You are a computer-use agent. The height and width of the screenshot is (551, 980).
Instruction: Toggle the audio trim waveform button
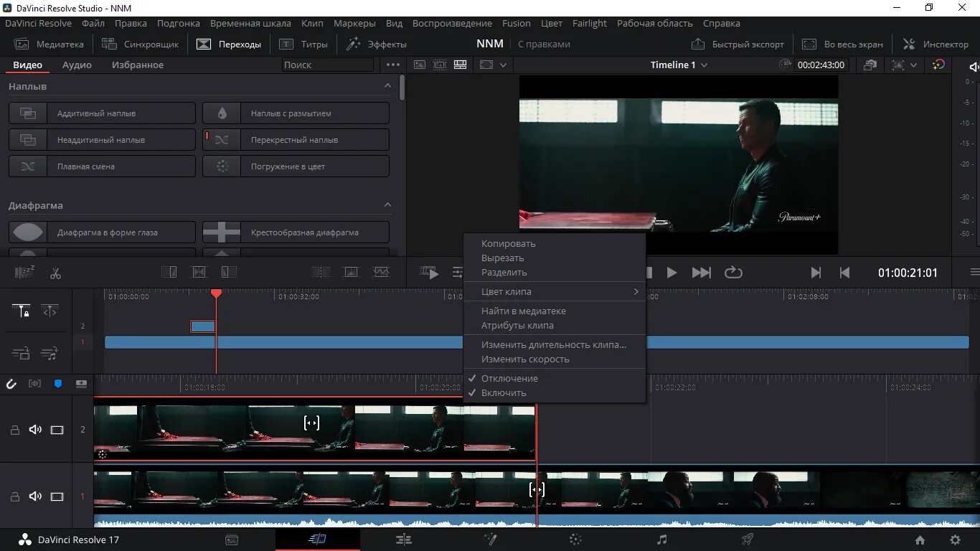[34, 384]
